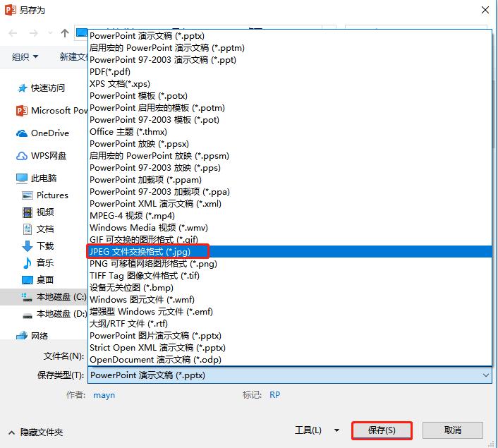This screenshot has height=448, width=498.
Task: Select 大纲/RTF 文件 (*.rtf) format
Action: point(290,323)
